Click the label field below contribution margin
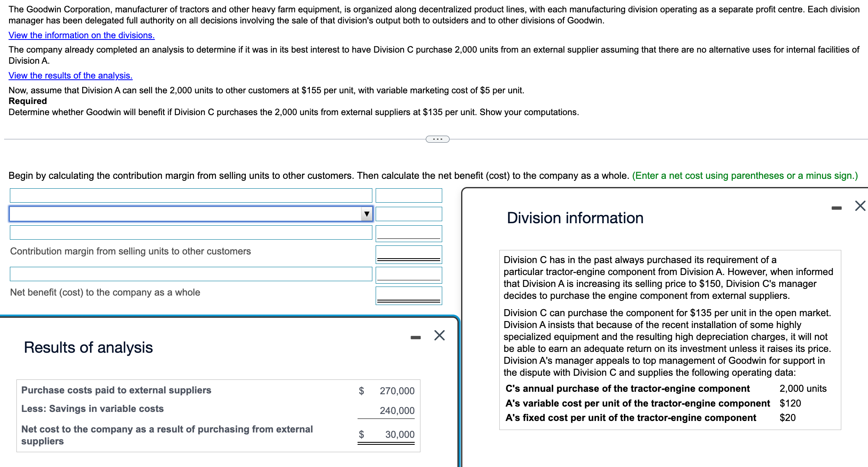 (191, 274)
